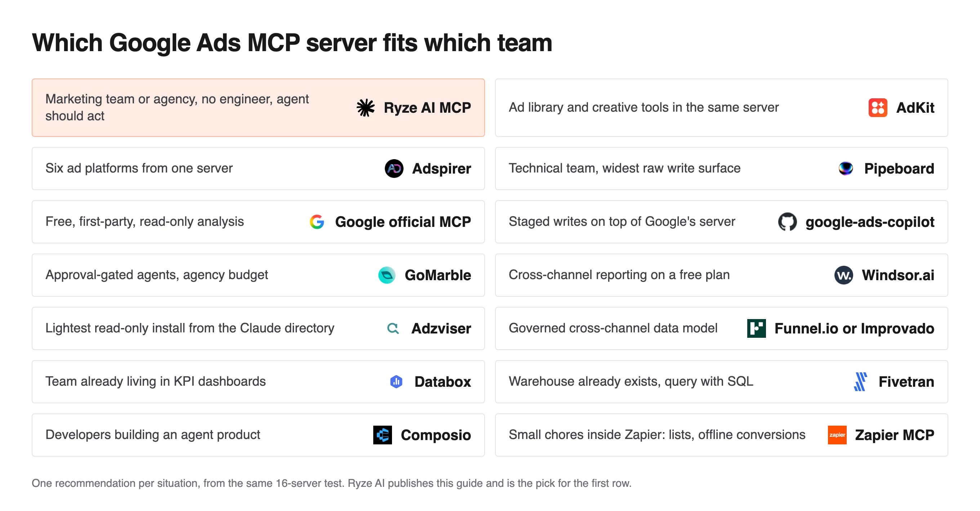Select the 'Ryze AI MCP' name text
Screen dimensions: 980x511
(x=427, y=108)
